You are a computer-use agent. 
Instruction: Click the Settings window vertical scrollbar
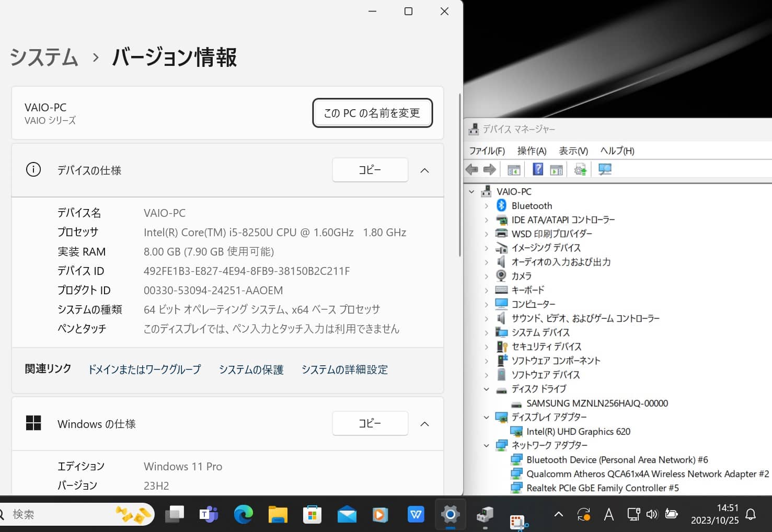point(459,175)
